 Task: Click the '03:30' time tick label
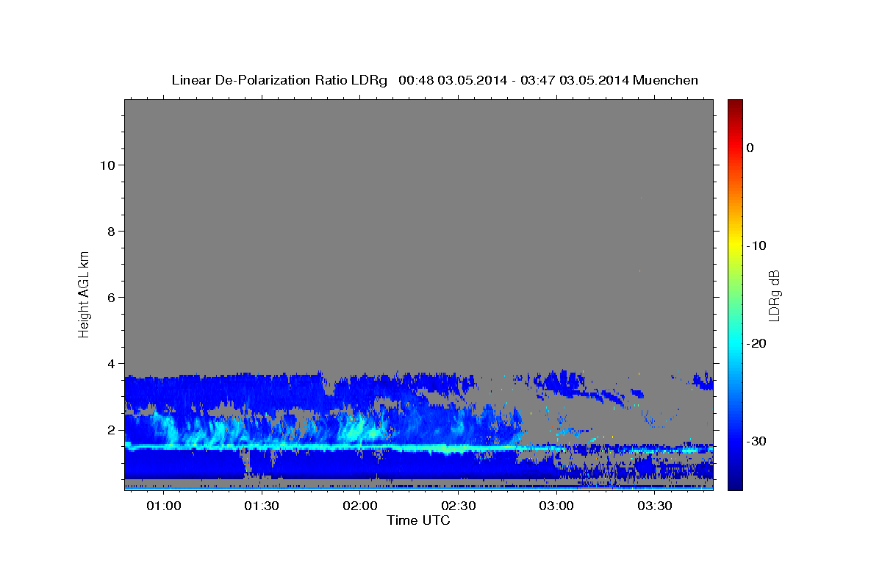[655, 506]
